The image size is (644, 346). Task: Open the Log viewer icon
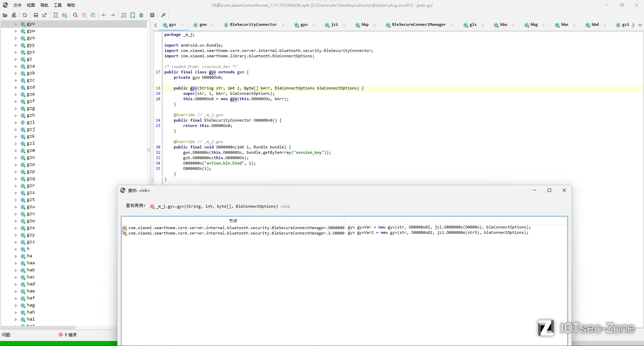(x=152, y=15)
